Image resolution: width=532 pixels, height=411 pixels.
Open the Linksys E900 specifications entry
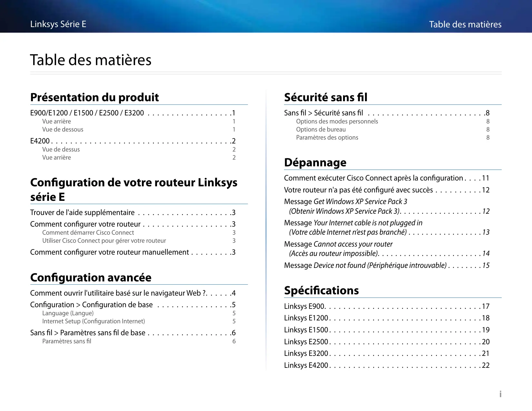(305, 307)
